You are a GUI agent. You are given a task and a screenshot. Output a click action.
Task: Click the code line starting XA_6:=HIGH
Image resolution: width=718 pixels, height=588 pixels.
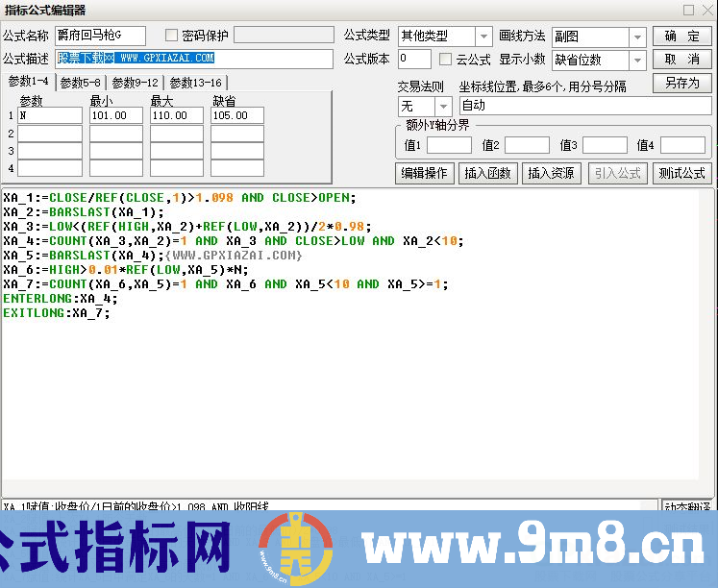click(x=126, y=270)
